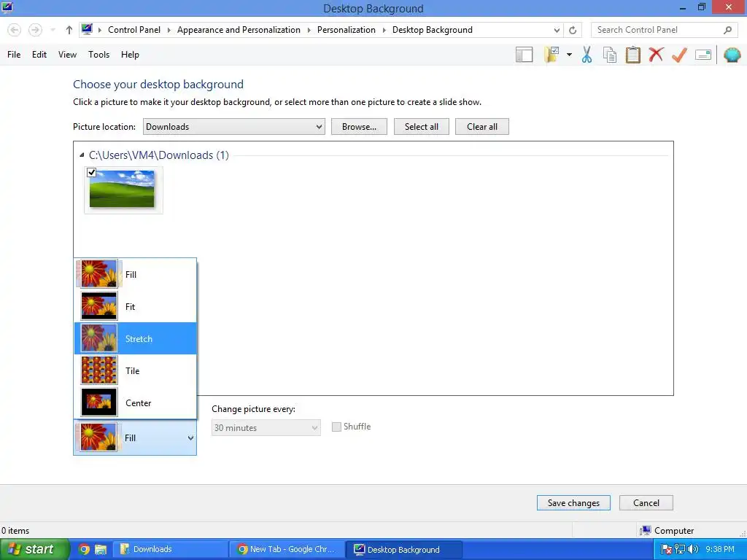
Task: Uncheck the Bliss wallpaper checkbox
Action: [92, 172]
